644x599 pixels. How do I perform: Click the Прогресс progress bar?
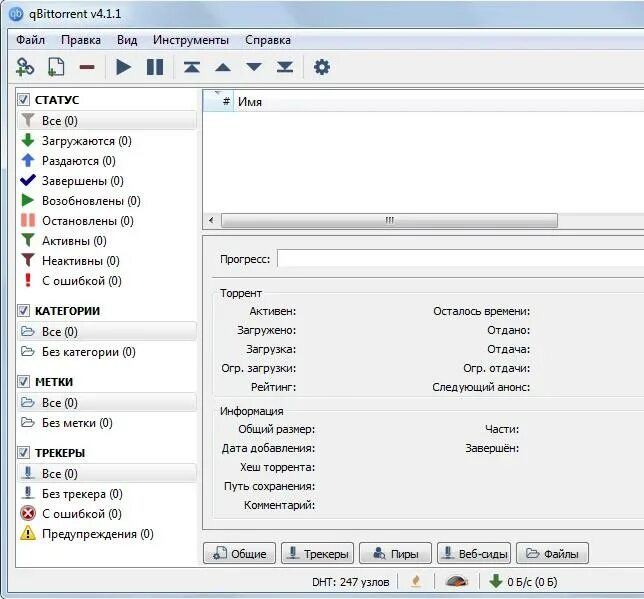tap(460, 259)
